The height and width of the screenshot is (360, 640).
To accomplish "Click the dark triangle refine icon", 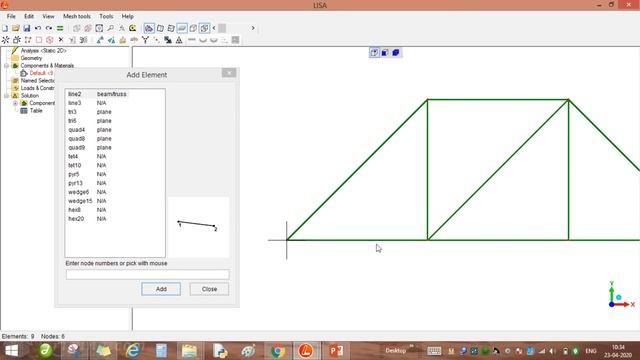I will point(179,40).
